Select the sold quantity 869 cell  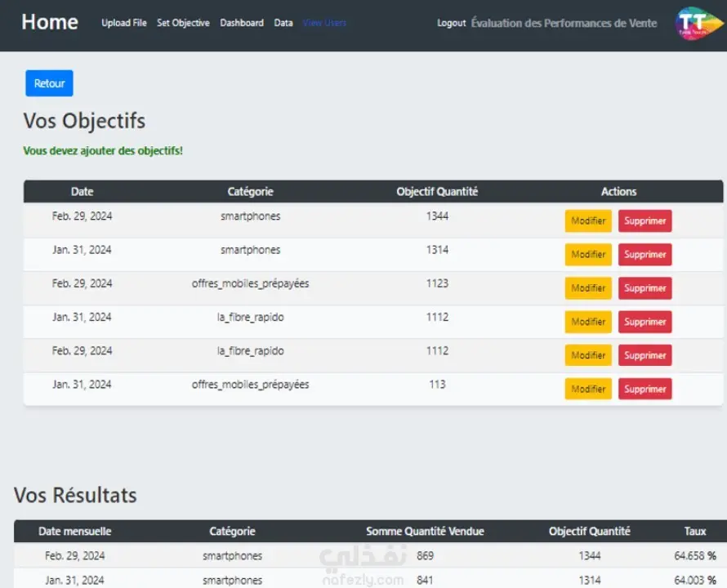tap(425, 555)
